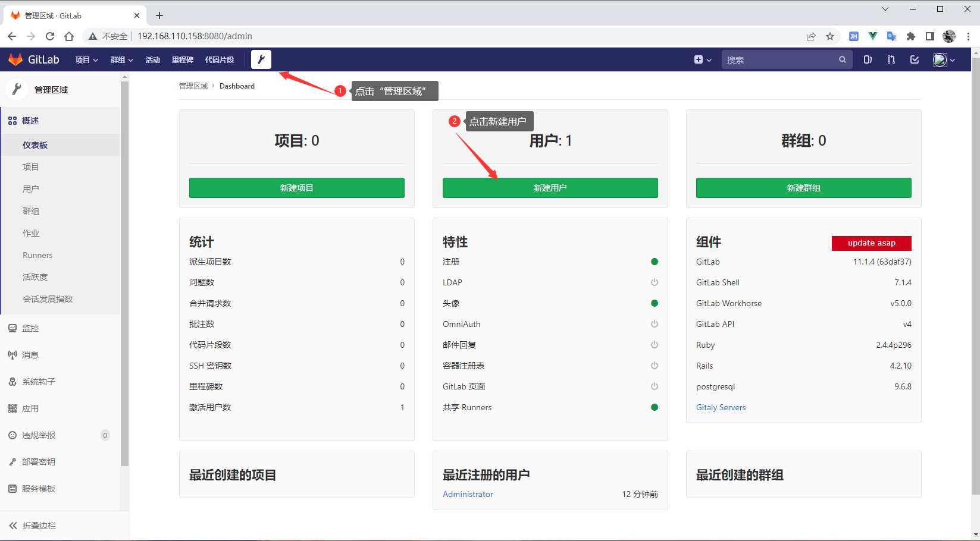
Task: Open the admin area wrench icon
Action: tap(261, 59)
